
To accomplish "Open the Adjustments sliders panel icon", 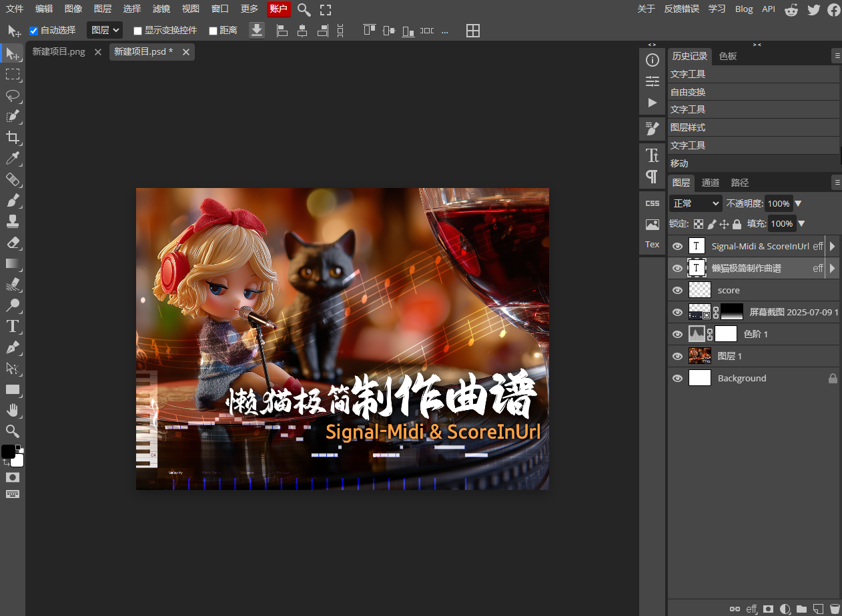I will click(x=653, y=81).
